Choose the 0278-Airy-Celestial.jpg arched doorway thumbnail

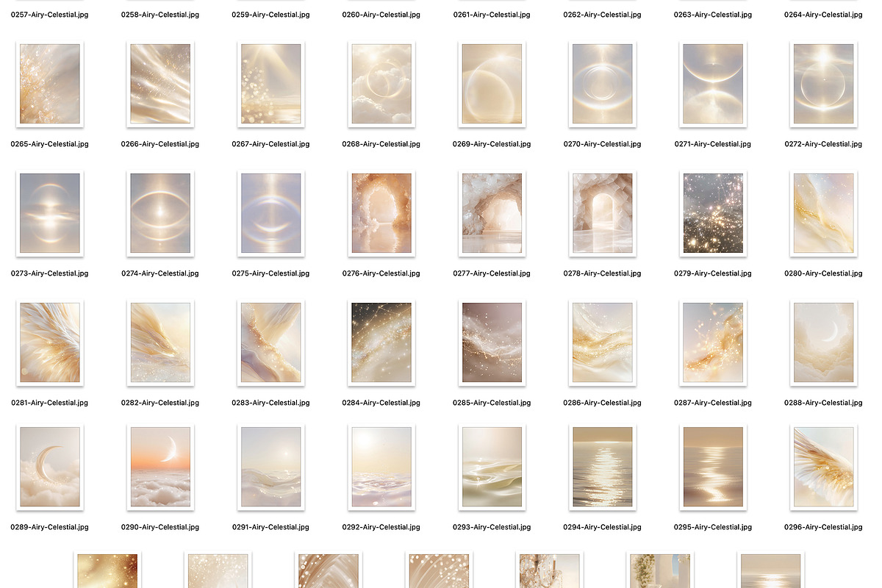(x=602, y=213)
